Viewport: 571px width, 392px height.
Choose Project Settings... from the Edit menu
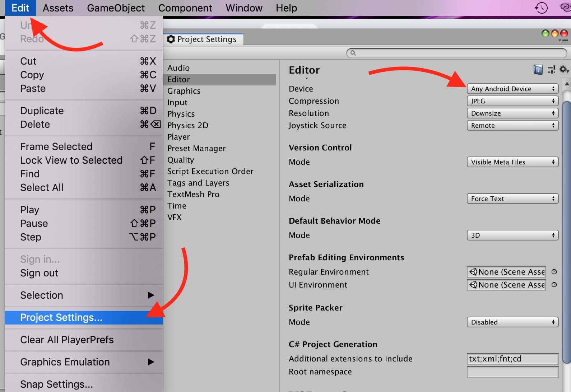pyautogui.click(x=84, y=317)
